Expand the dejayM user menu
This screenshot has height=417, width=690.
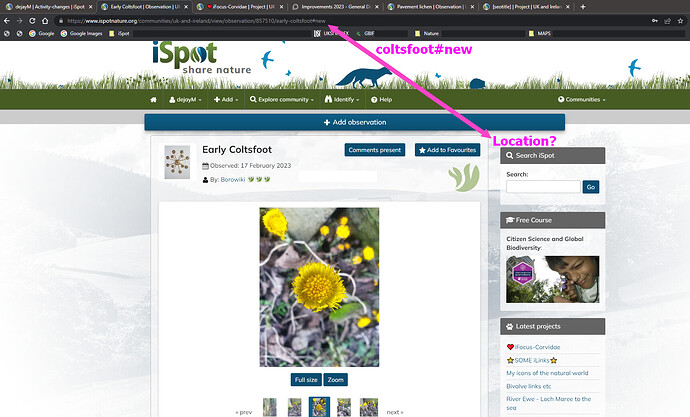pyautogui.click(x=185, y=100)
